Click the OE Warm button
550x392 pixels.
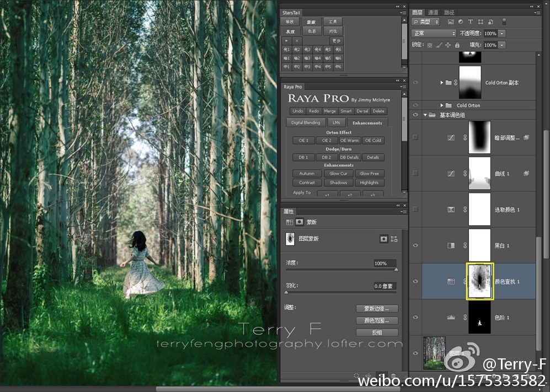(349, 140)
